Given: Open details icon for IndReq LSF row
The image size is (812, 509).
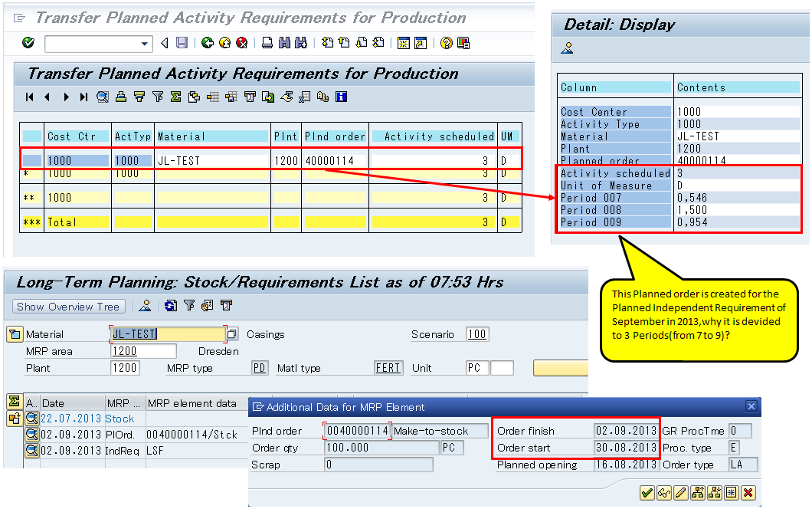Looking at the screenshot, I should (32, 451).
